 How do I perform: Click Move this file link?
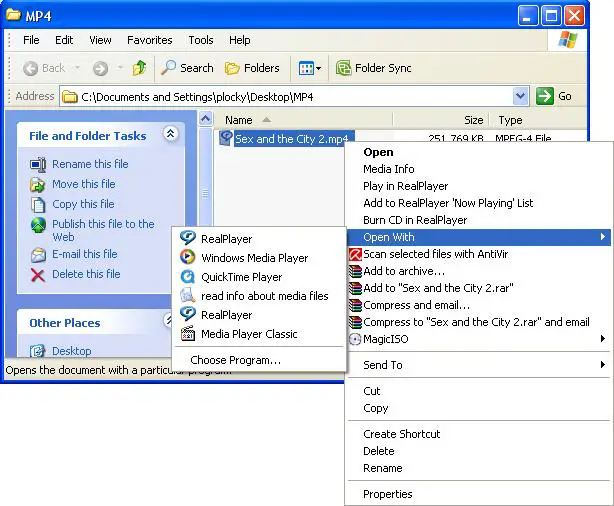[x=84, y=184]
